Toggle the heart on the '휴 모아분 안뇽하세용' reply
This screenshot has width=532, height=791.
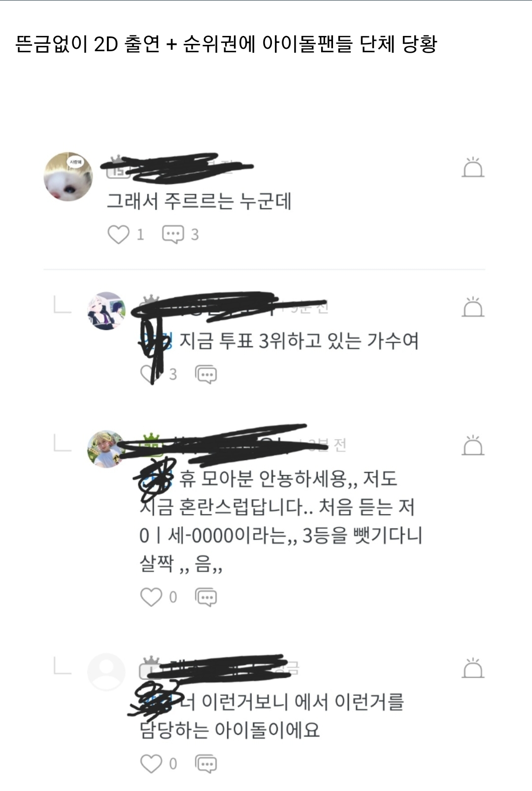(151, 597)
